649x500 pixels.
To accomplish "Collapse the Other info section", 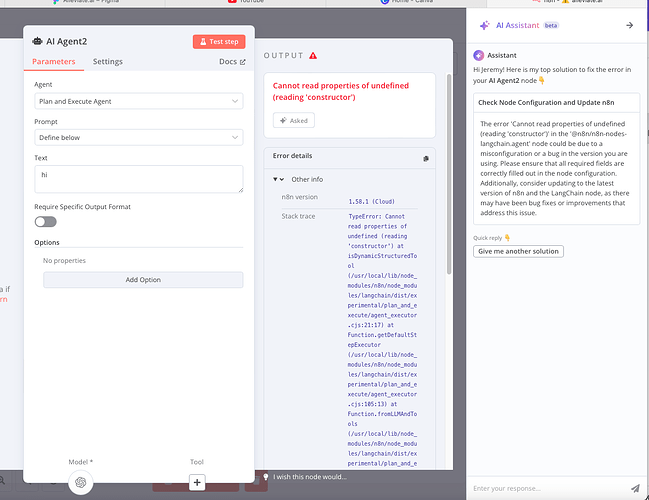I will tap(278, 179).
